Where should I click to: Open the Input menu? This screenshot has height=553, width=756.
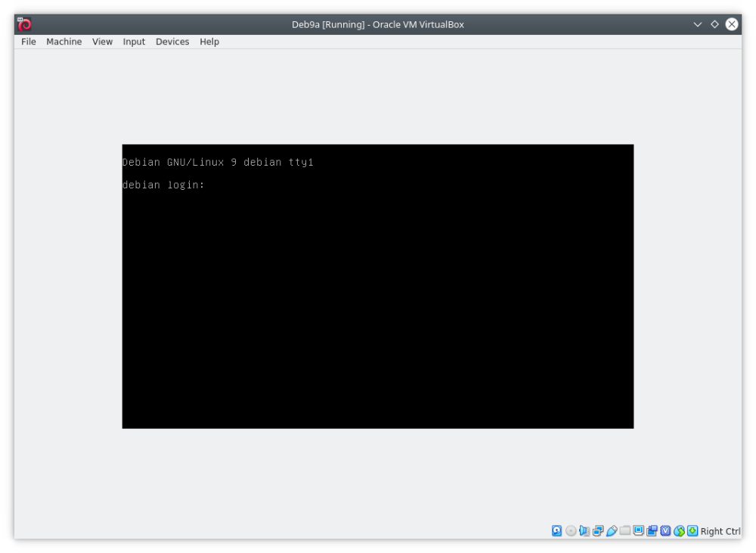pos(134,42)
